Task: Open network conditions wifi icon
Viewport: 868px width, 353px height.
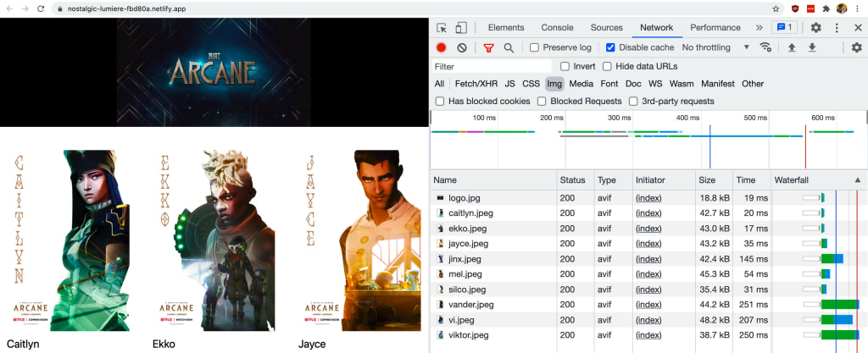Action: point(765,47)
